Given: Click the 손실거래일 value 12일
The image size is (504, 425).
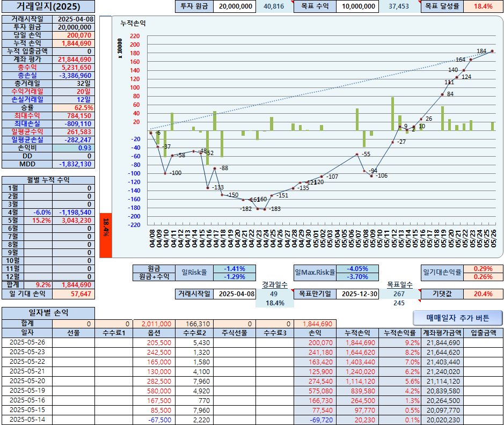Looking at the screenshot, I should [x=74, y=100].
